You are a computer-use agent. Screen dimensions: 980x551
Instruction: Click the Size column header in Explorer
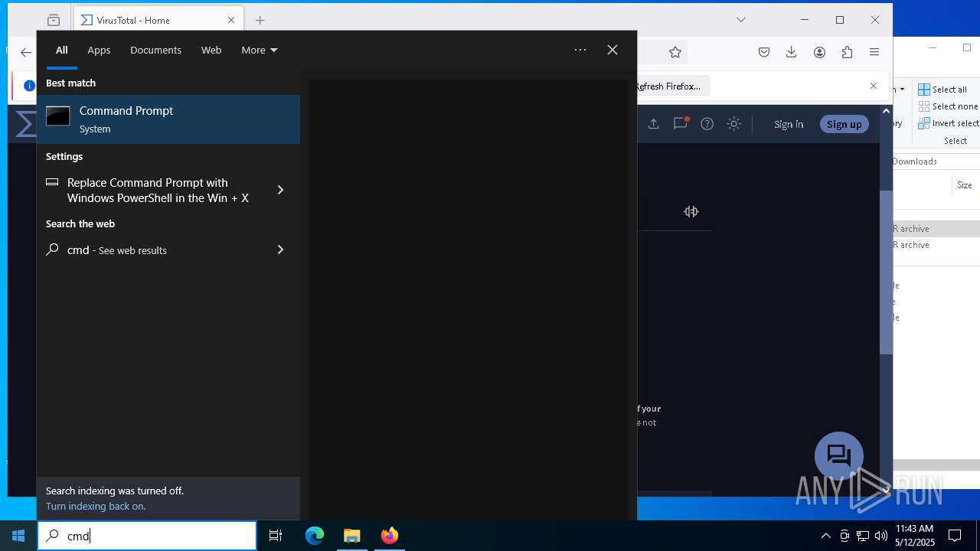click(965, 185)
